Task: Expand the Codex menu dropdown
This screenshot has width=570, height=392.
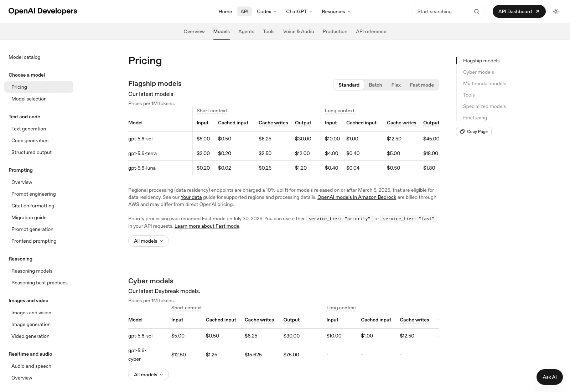Action: click(267, 11)
